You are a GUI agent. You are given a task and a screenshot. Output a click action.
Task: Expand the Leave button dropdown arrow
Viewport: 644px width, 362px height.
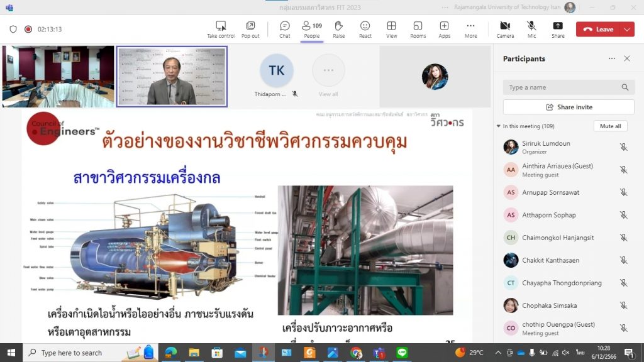click(626, 30)
